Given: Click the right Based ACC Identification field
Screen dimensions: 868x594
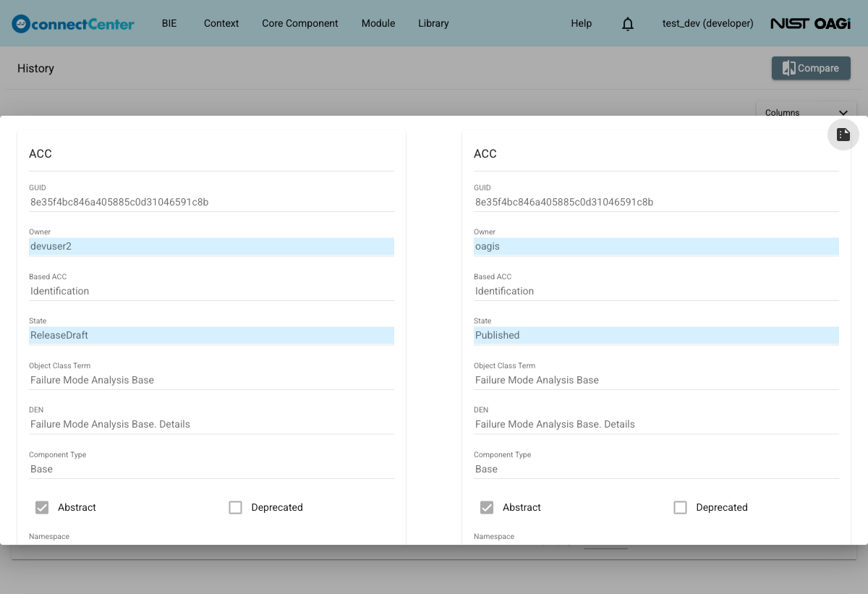Looking at the screenshot, I should pyautogui.click(x=656, y=292).
